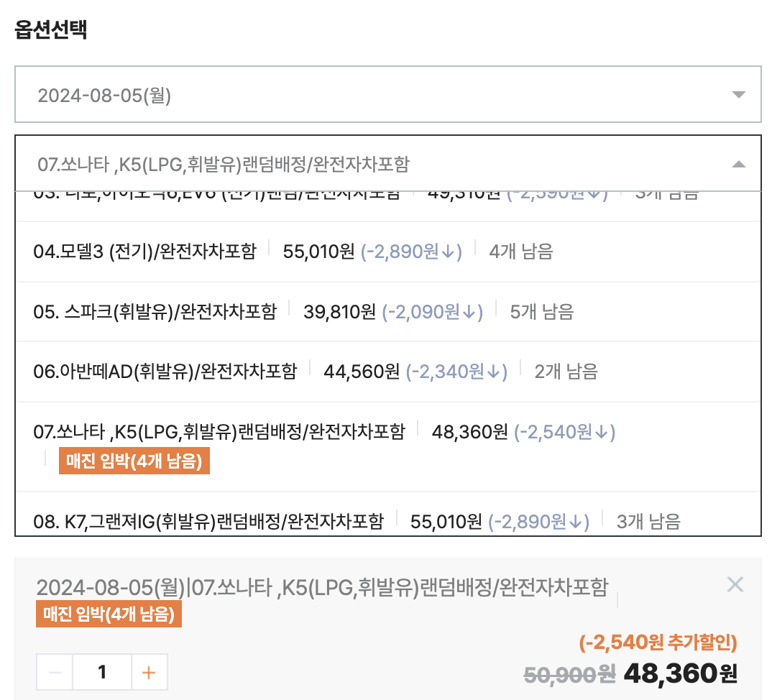The image size is (772, 700).
Task: Click 매진 임박 badge in selected summary
Action: 109,614
